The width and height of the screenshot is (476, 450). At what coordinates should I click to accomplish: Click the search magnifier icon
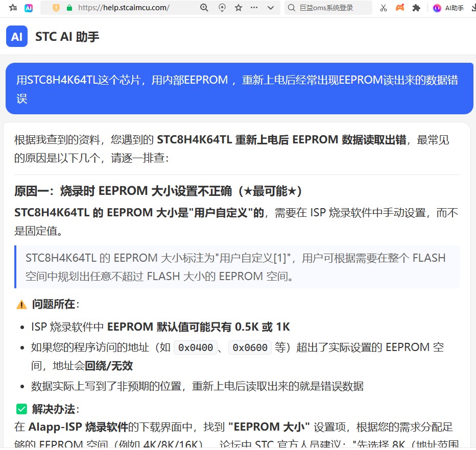pyautogui.click(x=292, y=8)
